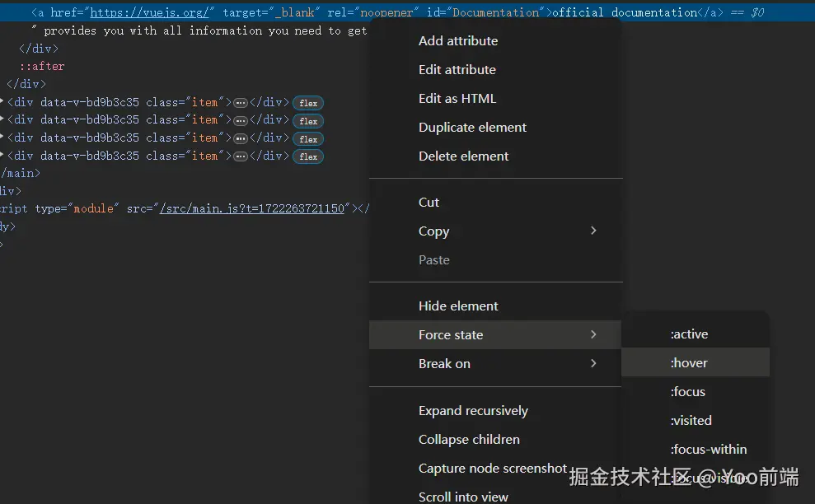This screenshot has height=504, width=815.
Task: Select the ::after pseudo-element node
Action: click(x=42, y=66)
